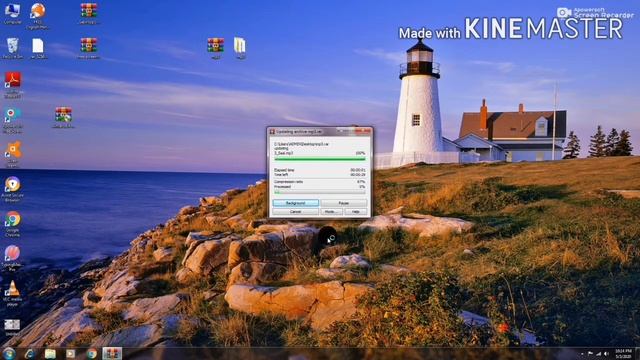Click the volume icon in the system tray
This screenshot has height=360, width=640.
[x=606, y=353]
